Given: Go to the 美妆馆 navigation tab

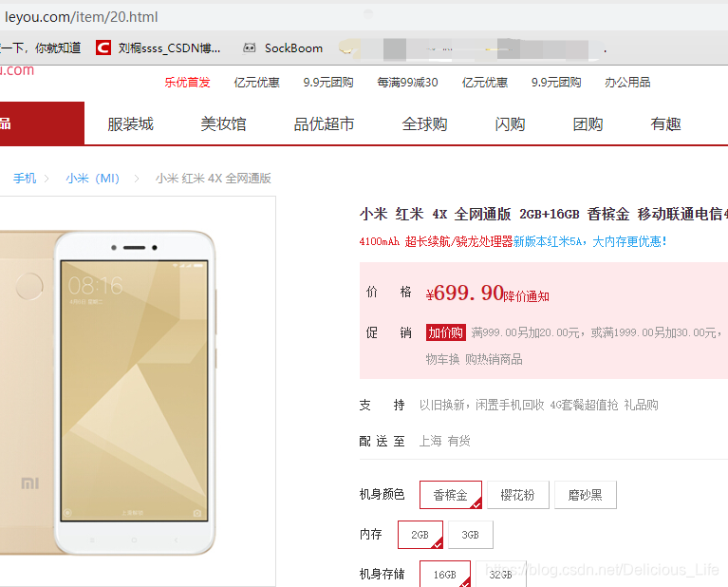Looking at the screenshot, I should coord(223,124).
